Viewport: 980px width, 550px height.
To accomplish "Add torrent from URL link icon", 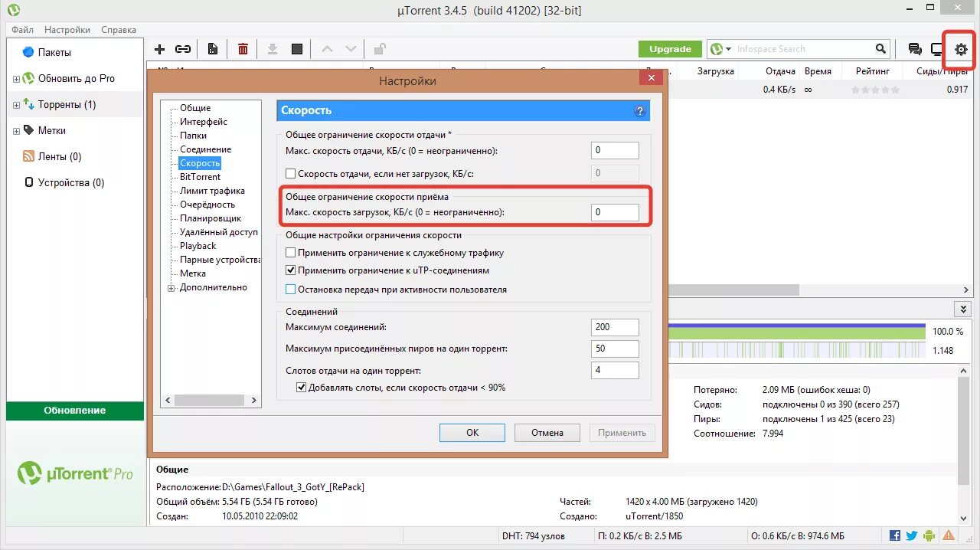I will [x=183, y=49].
